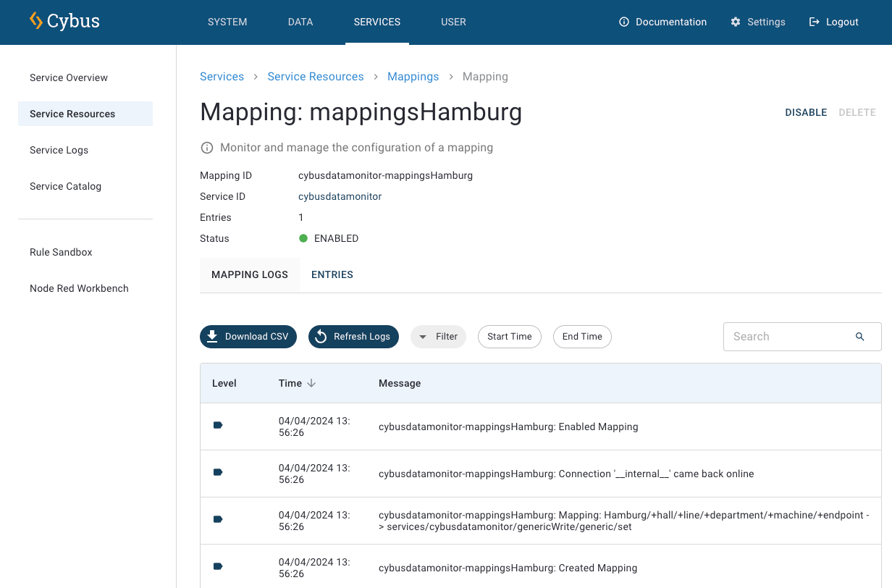Open the Filter dropdown
This screenshot has width=892, height=588.
[438, 337]
